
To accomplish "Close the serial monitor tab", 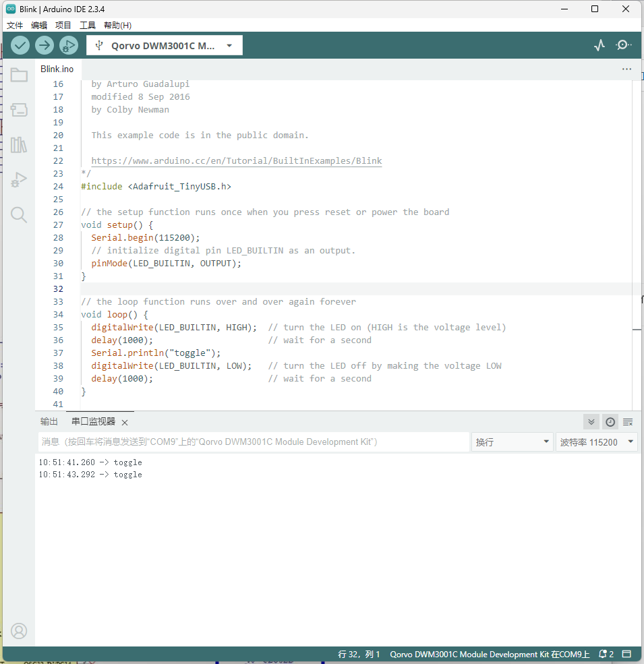I will pyautogui.click(x=125, y=422).
